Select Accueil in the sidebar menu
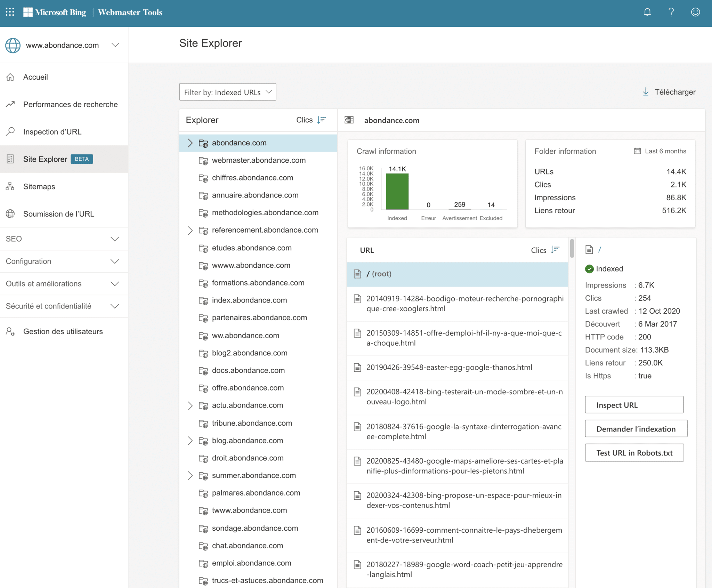 [35, 77]
